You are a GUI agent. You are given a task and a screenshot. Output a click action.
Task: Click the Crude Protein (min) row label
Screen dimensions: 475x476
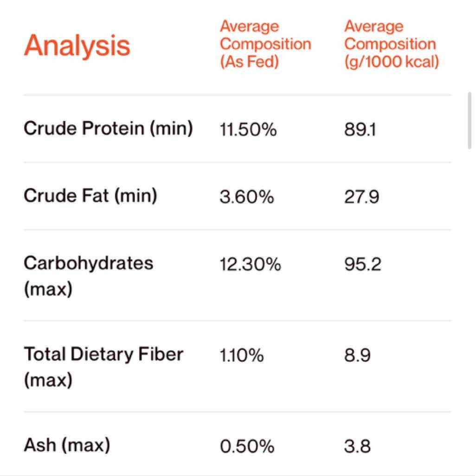108,129
